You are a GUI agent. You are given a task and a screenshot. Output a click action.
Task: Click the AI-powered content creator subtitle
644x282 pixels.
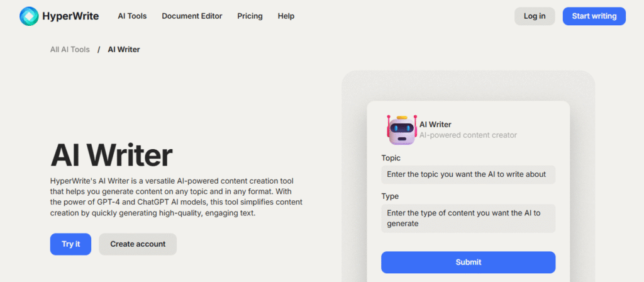click(468, 135)
